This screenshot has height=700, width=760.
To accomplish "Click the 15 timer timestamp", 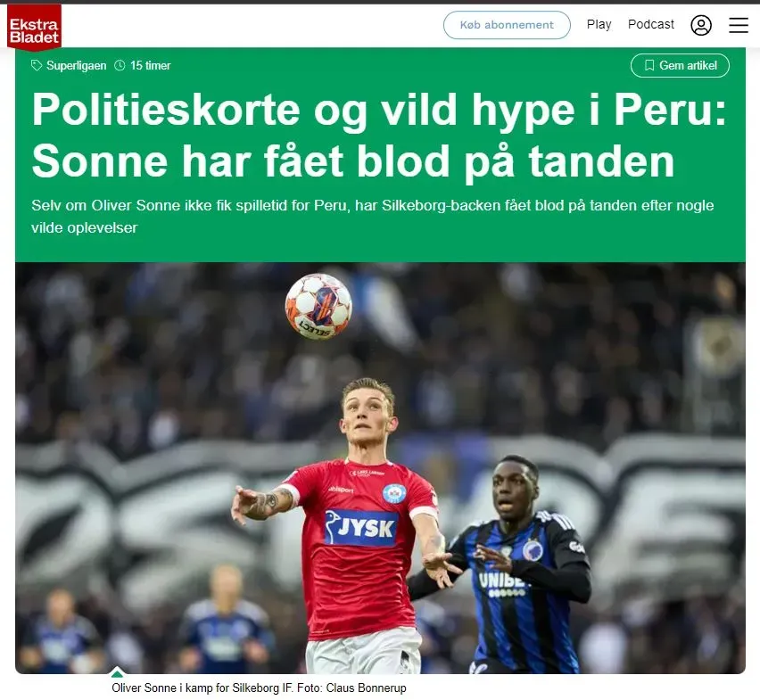I will coord(150,65).
